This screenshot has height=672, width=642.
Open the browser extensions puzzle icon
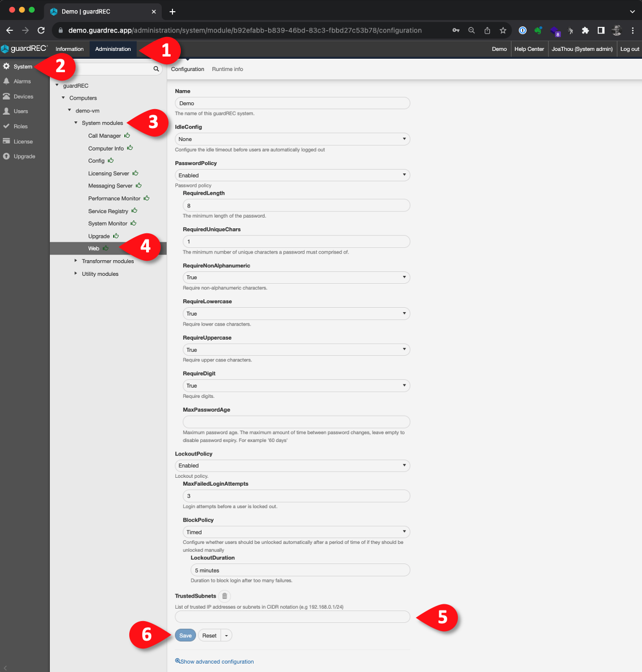click(585, 30)
